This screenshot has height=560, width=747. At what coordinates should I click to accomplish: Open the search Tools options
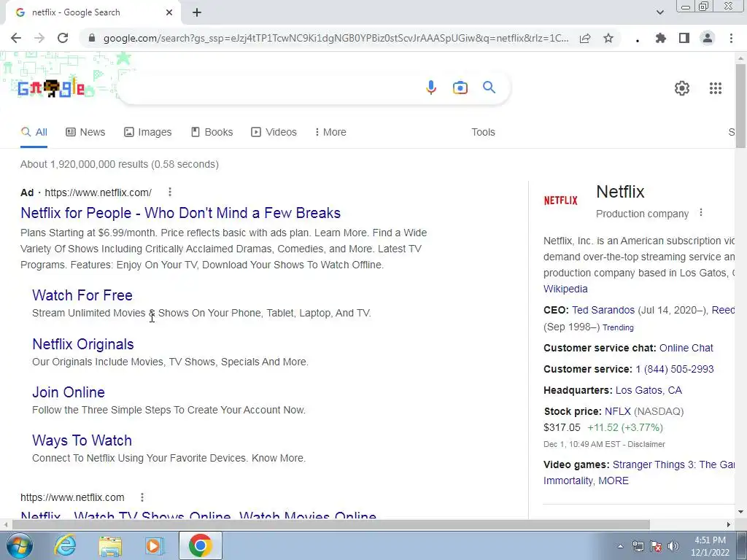483,133
